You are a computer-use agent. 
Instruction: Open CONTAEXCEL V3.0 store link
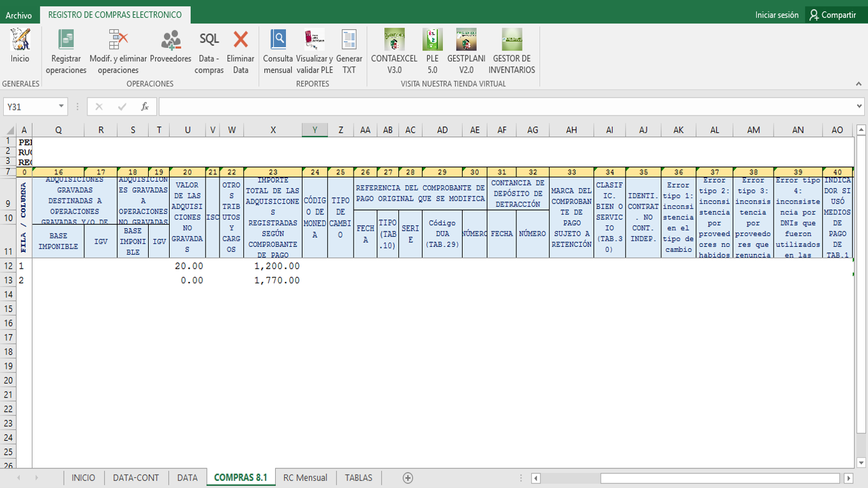click(394, 52)
